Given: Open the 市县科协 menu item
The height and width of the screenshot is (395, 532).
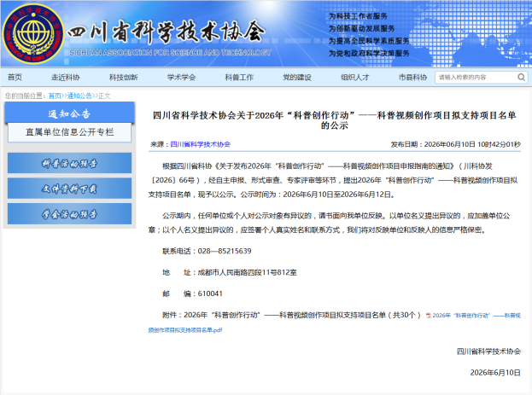Looking at the screenshot, I should (413, 78).
